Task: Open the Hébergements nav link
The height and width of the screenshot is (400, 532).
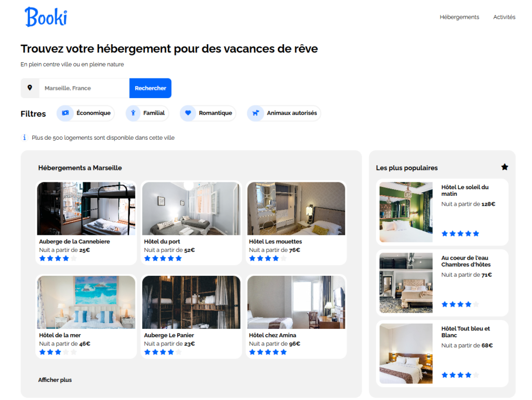Action: 459,17
